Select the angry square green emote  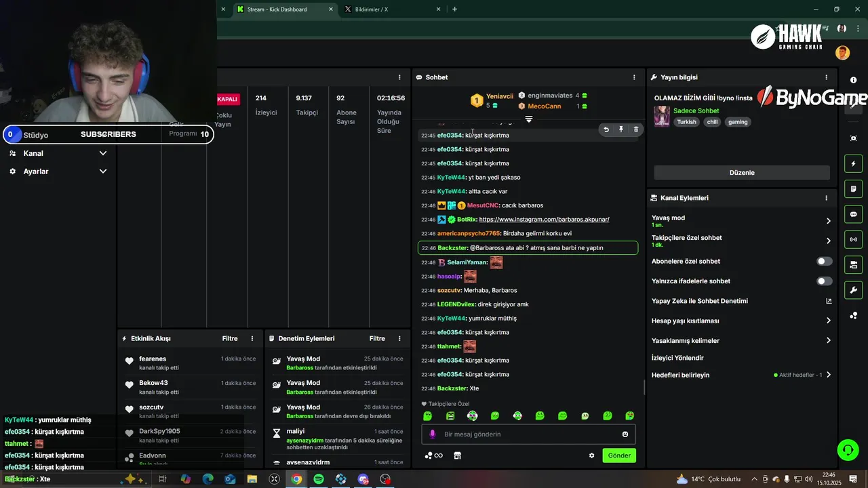[x=450, y=415]
